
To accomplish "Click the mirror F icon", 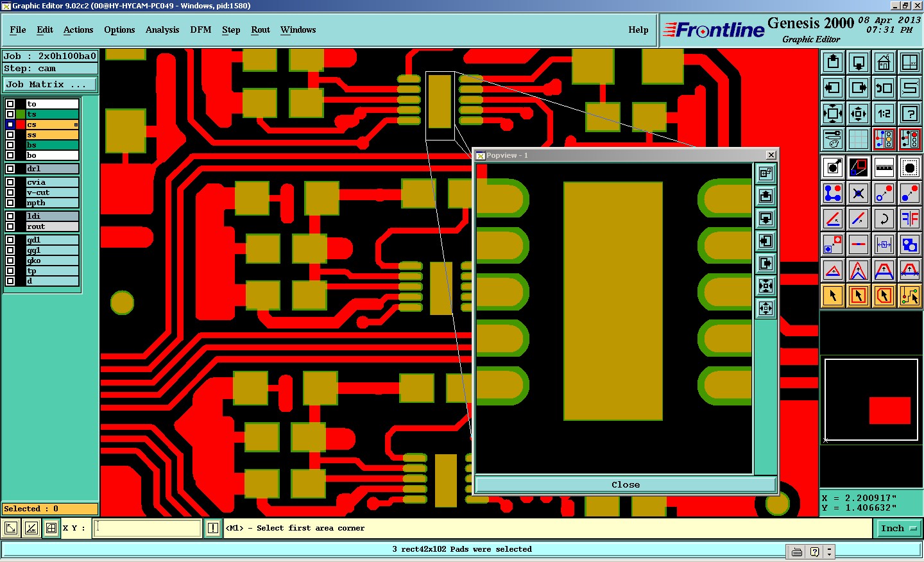I will click(x=910, y=219).
